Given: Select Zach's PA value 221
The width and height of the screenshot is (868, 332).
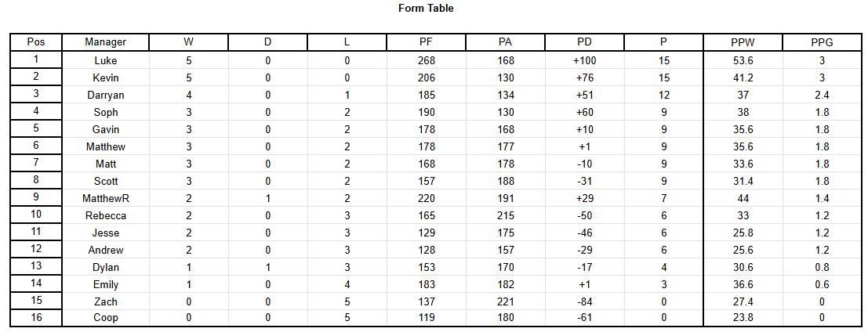Looking at the screenshot, I should pos(506,301).
